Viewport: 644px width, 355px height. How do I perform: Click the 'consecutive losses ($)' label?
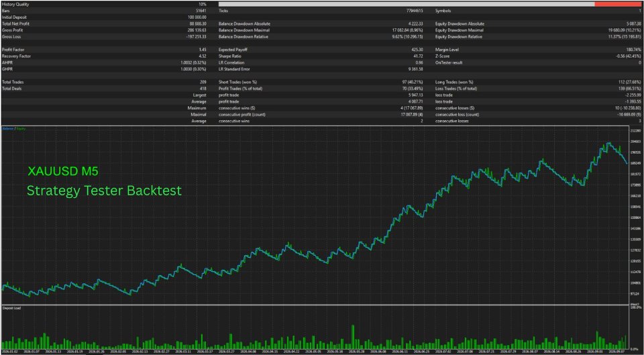point(454,108)
